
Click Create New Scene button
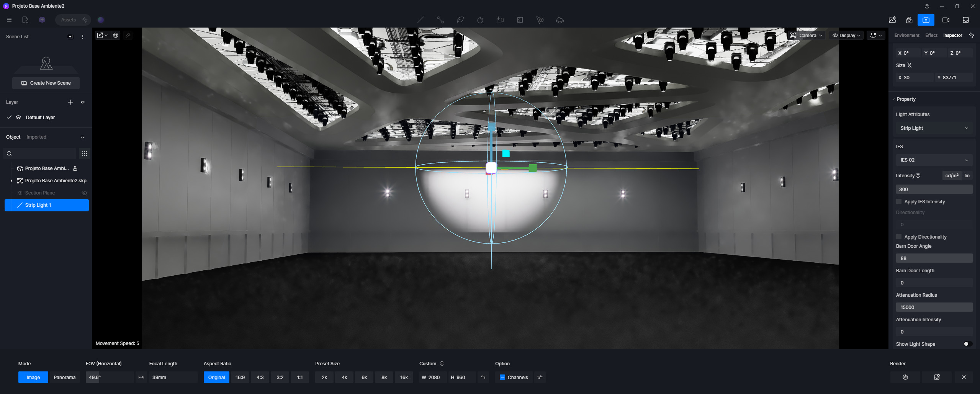coord(46,83)
